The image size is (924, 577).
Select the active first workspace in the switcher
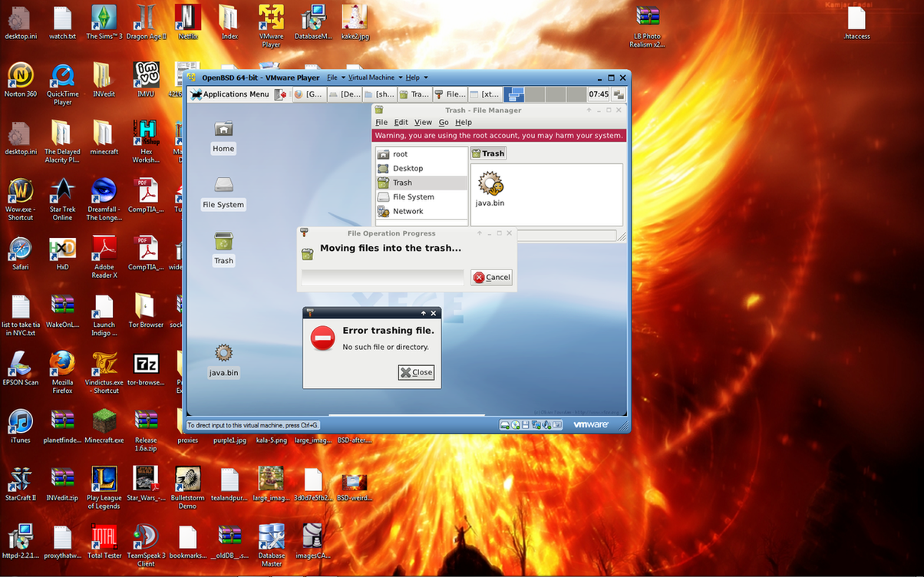pos(515,94)
